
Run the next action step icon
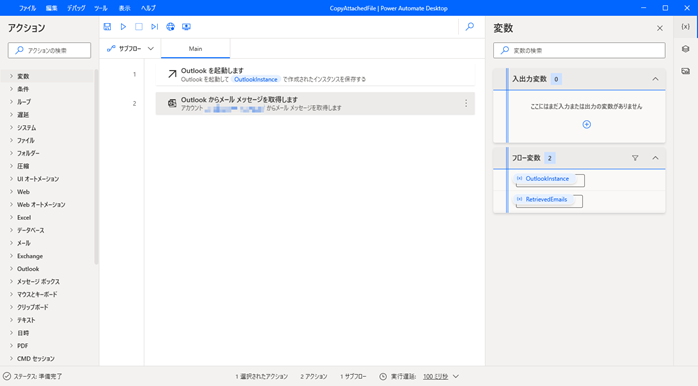[x=154, y=27]
